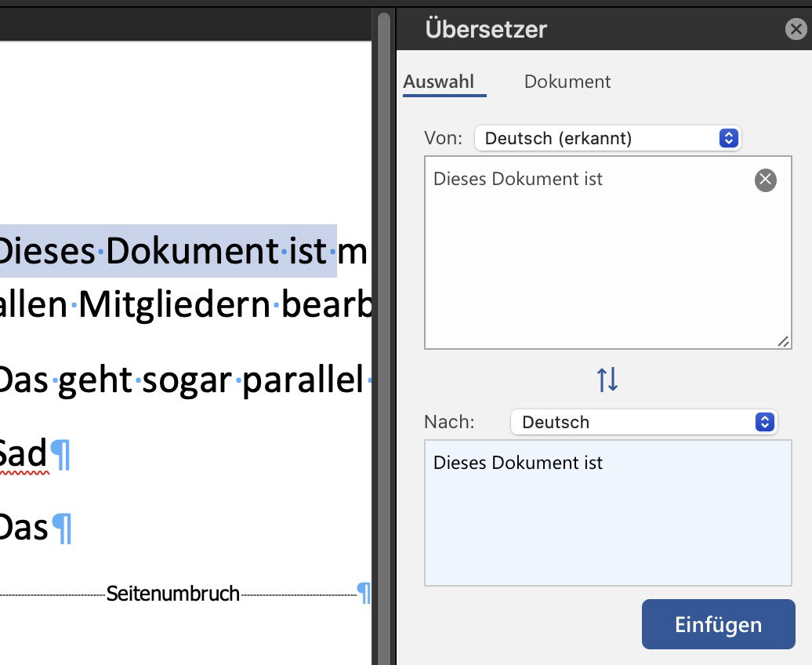Click the paragraph mark after Das
Screen dimensions: 812x665
62,529
